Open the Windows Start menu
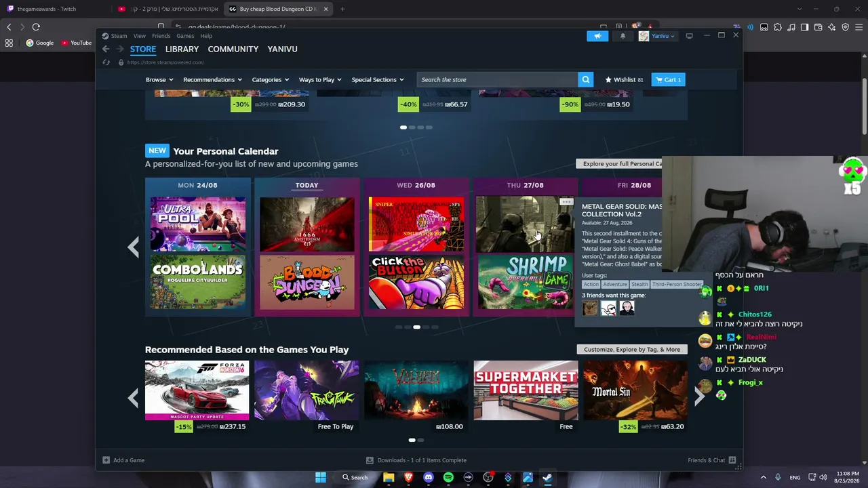868x488 pixels. pyautogui.click(x=321, y=477)
